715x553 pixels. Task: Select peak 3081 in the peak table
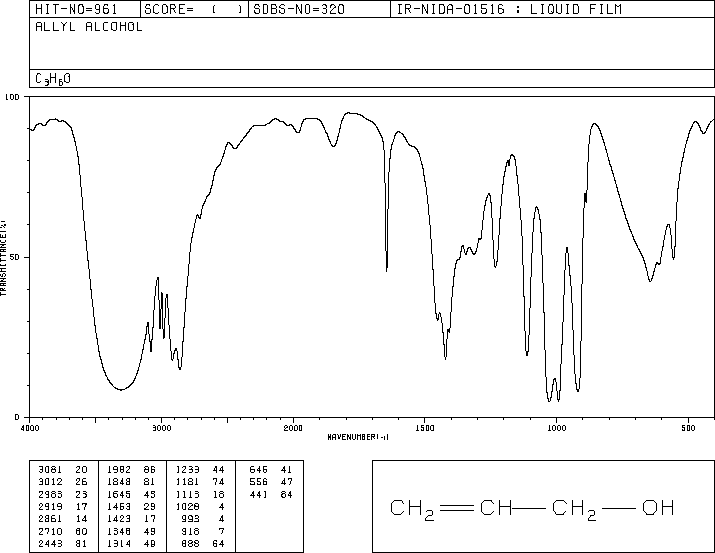click(50, 470)
